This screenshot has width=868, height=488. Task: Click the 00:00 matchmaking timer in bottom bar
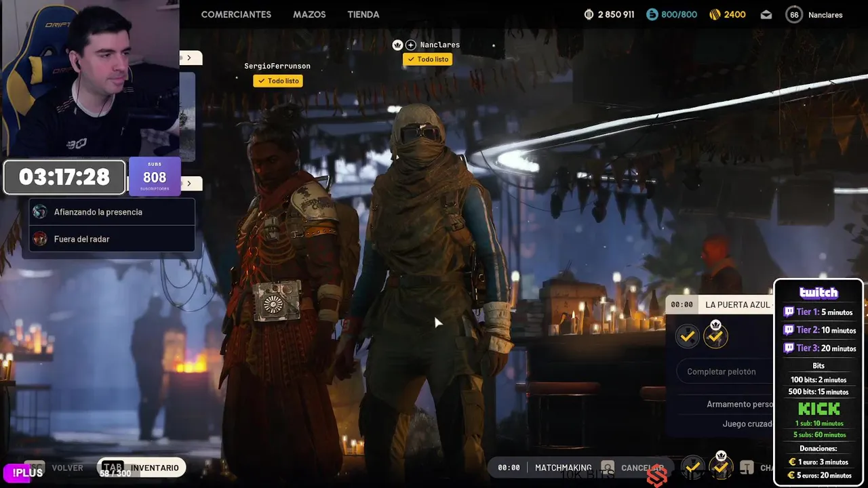coord(509,468)
